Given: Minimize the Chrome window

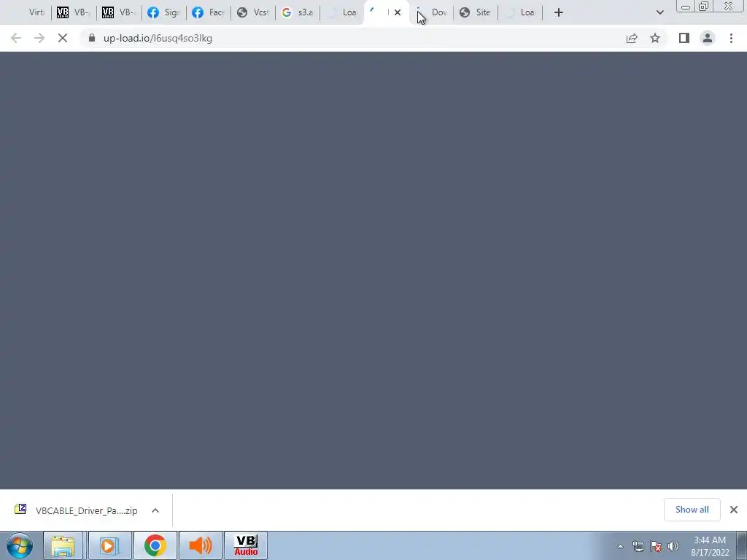Looking at the screenshot, I should (686, 7).
